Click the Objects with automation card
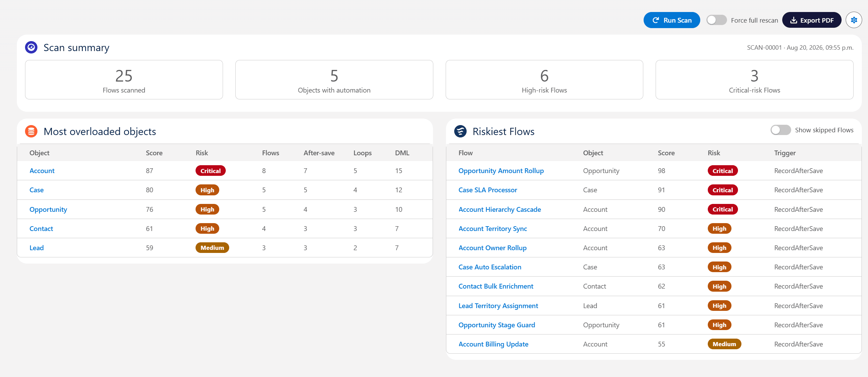Screen dimensions: 868x377 pyautogui.click(x=334, y=80)
